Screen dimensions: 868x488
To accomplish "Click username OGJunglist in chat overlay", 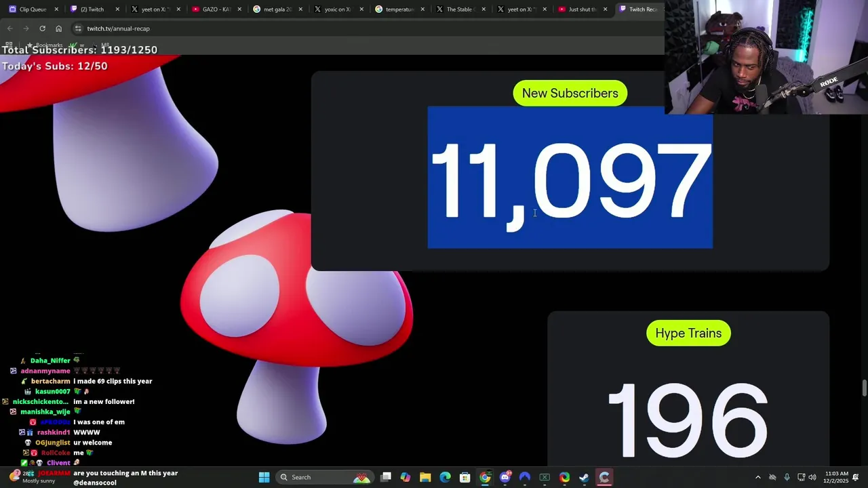I will click(x=52, y=443).
